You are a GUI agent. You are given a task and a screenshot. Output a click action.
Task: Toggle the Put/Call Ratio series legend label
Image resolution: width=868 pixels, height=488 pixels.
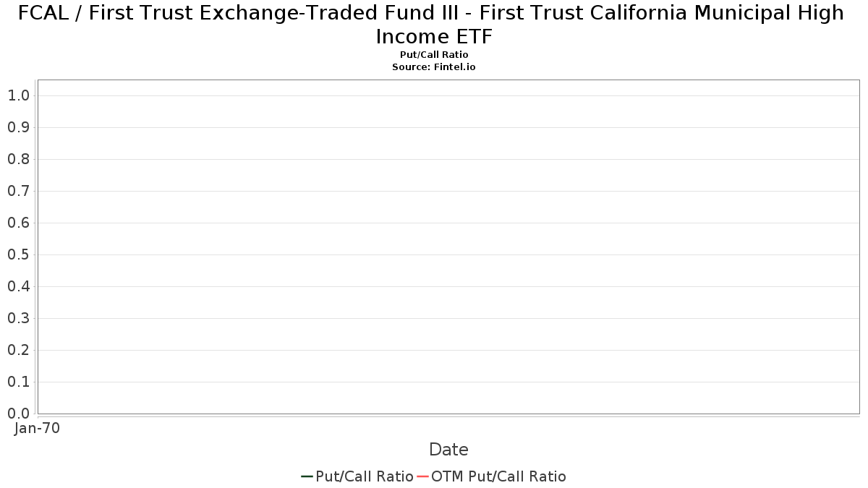click(x=365, y=476)
